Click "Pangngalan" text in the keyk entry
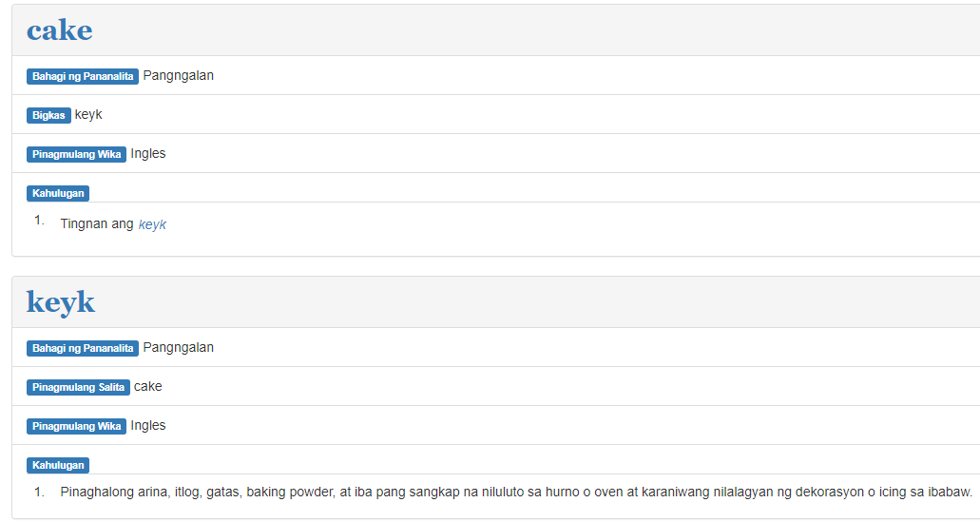Viewport: 980px width, 522px height. coord(179,348)
